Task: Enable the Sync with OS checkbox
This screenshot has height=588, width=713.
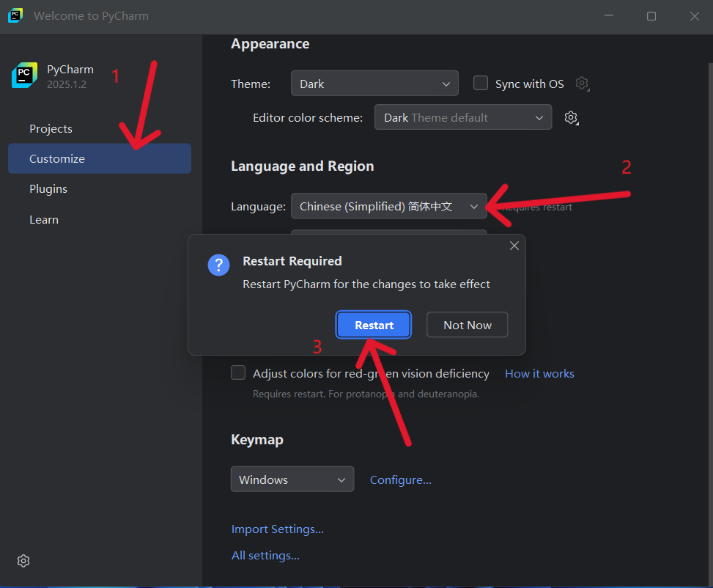Action: pyautogui.click(x=481, y=84)
